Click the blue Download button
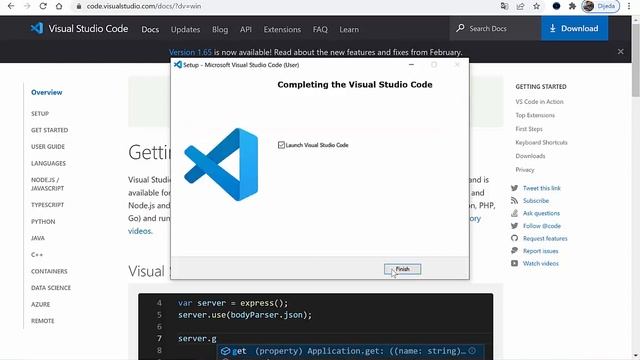 pos(574,29)
